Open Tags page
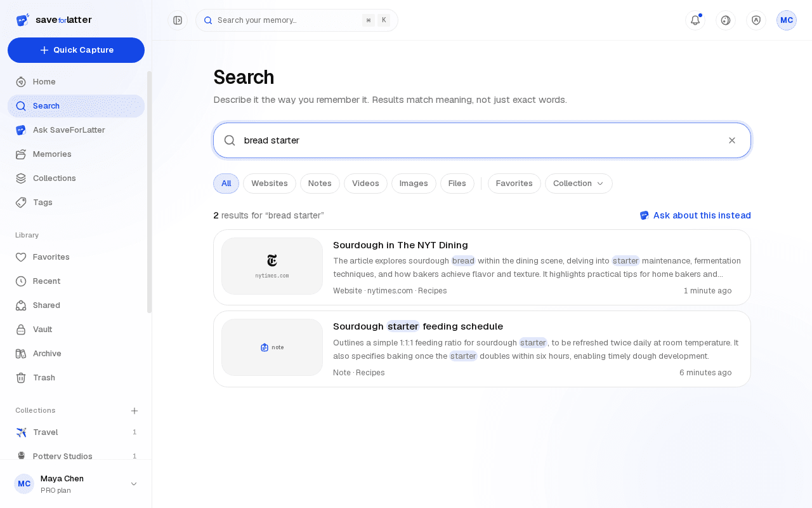 76,203
